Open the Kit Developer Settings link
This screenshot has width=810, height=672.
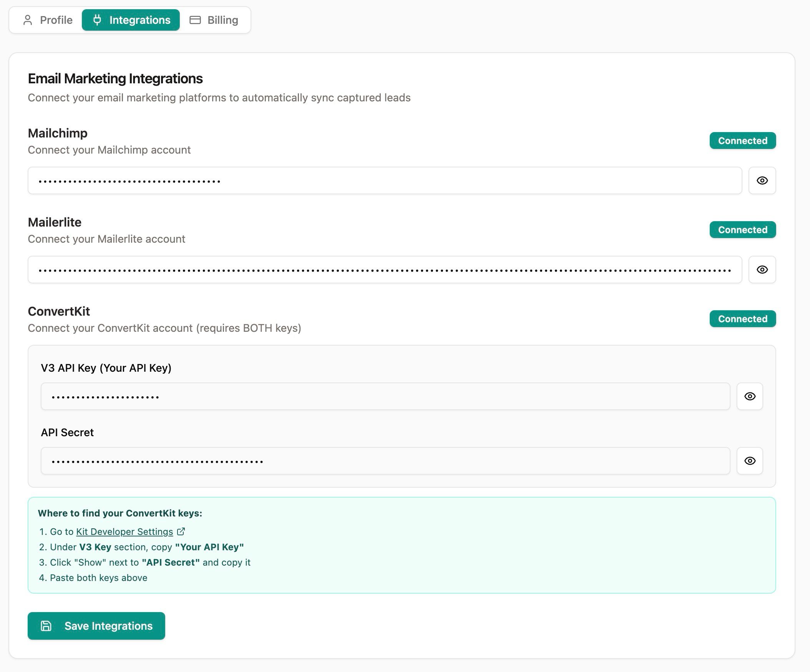[124, 532]
